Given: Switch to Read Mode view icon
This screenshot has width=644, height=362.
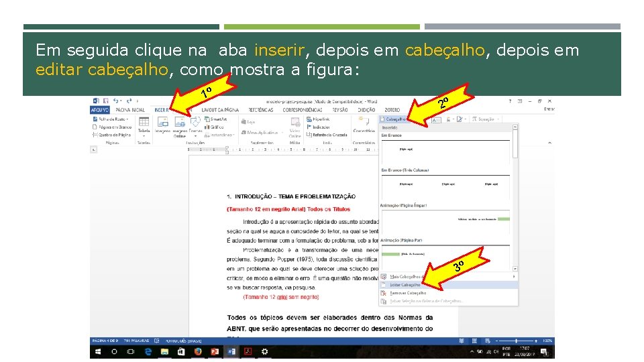Looking at the screenshot, I should click(462, 341).
